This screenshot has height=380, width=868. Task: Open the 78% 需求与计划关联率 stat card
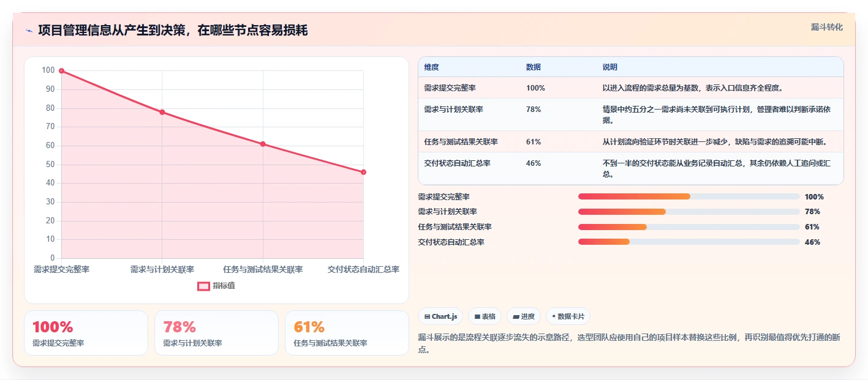coord(216,333)
